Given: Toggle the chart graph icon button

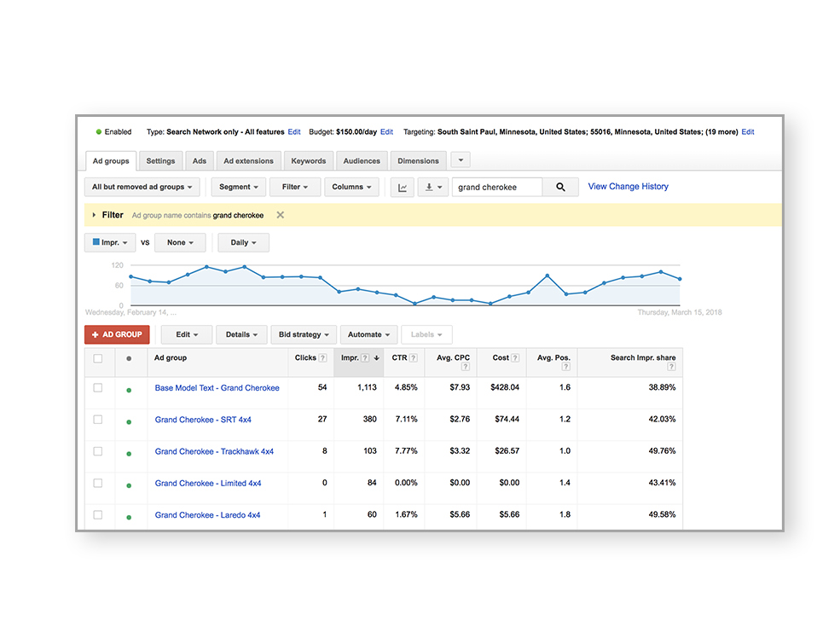Looking at the screenshot, I should click(x=403, y=187).
